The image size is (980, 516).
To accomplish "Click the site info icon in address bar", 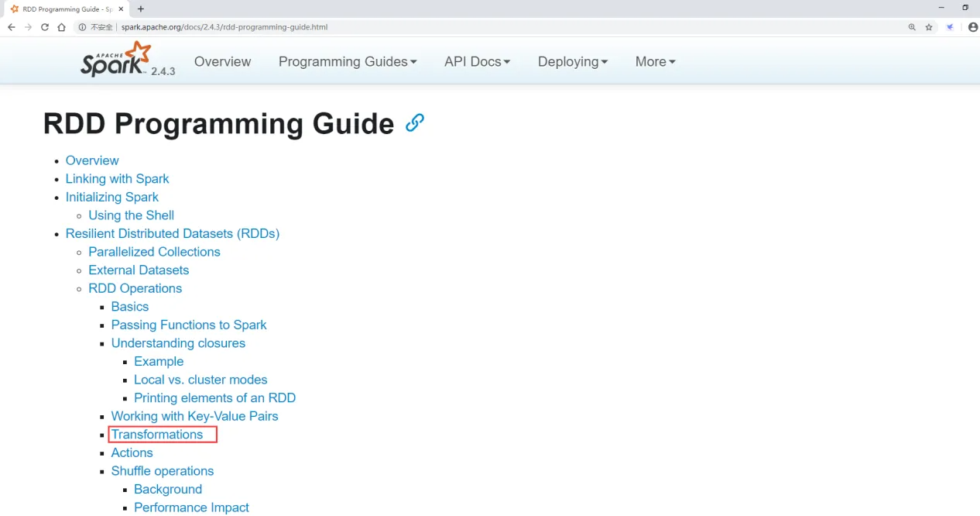I will [82, 27].
